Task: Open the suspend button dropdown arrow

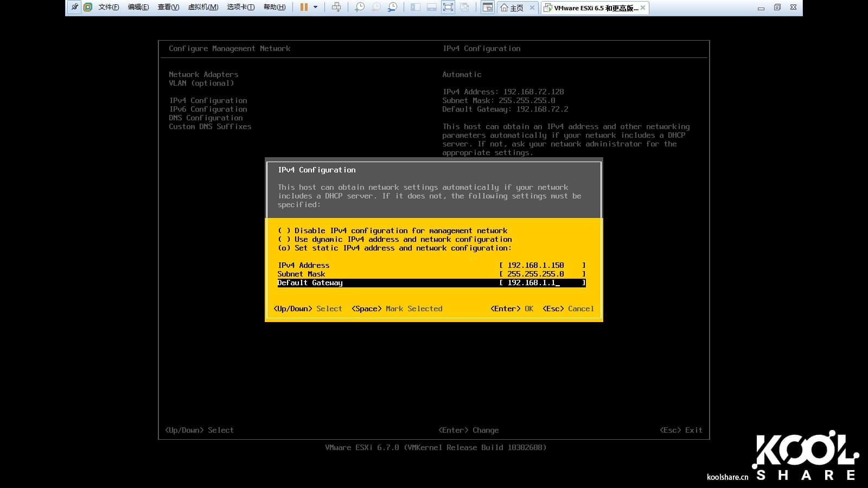Action: [x=315, y=7]
